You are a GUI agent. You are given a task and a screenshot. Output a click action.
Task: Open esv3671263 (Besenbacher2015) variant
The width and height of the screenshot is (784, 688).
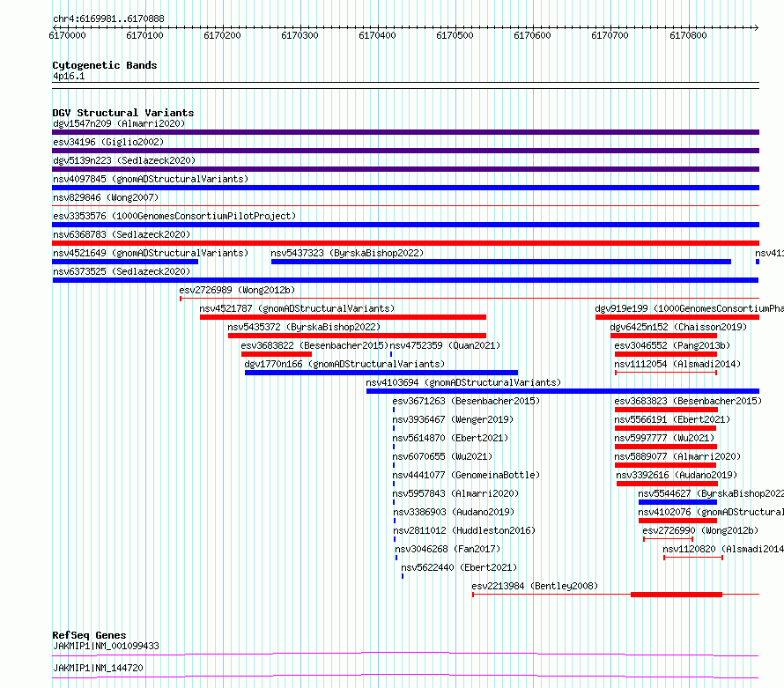(466, 401)
